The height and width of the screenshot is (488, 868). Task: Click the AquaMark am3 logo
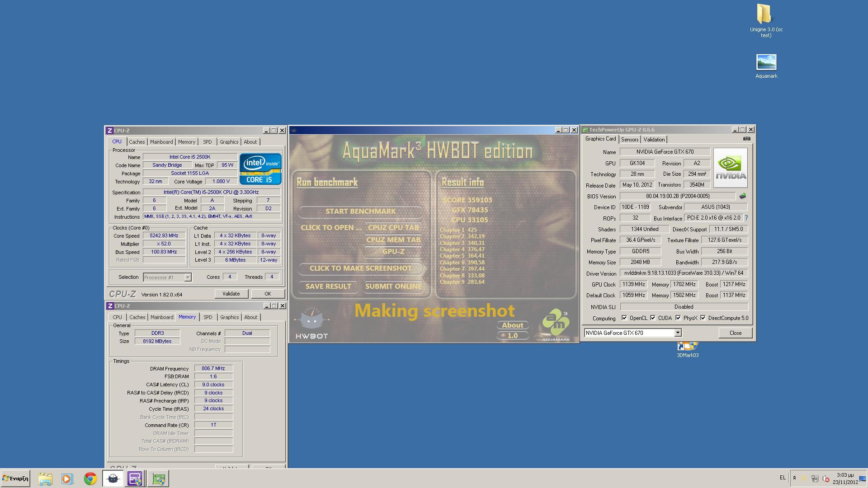[x=556, y=325]
